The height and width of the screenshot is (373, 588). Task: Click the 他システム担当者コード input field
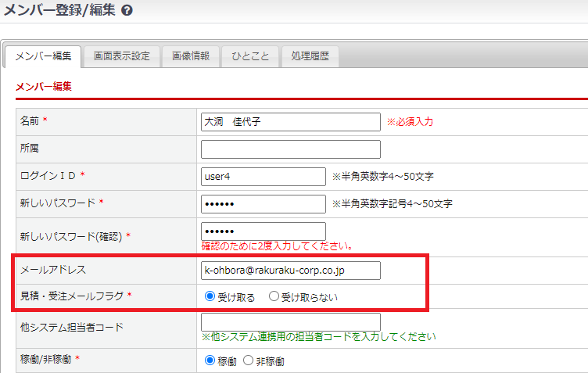(290, 321)
